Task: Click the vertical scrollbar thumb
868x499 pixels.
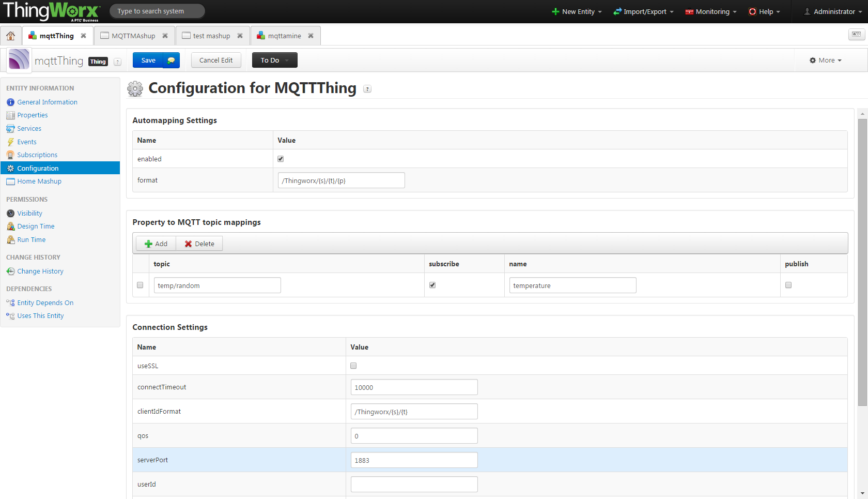Action: click(862, 262)
